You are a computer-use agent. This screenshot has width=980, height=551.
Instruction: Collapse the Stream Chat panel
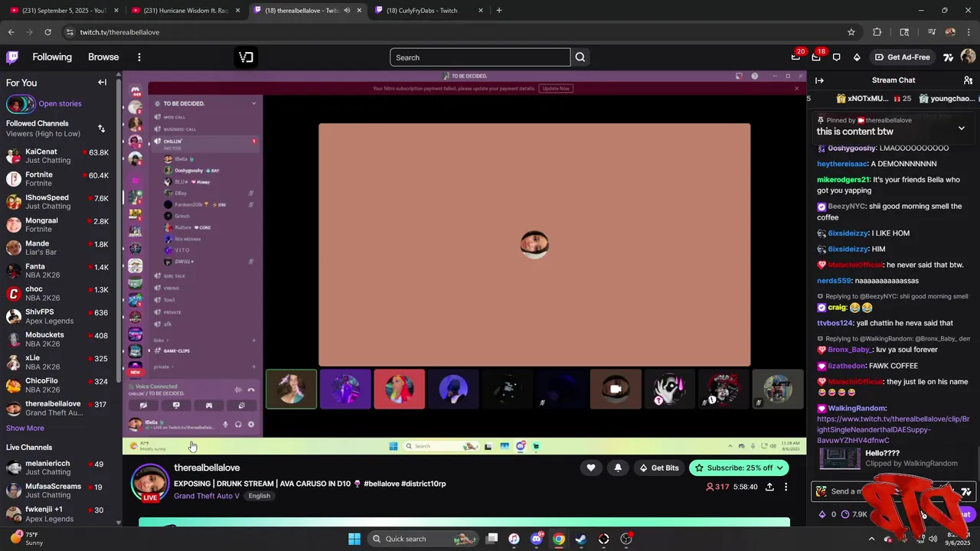click(819, 80)
